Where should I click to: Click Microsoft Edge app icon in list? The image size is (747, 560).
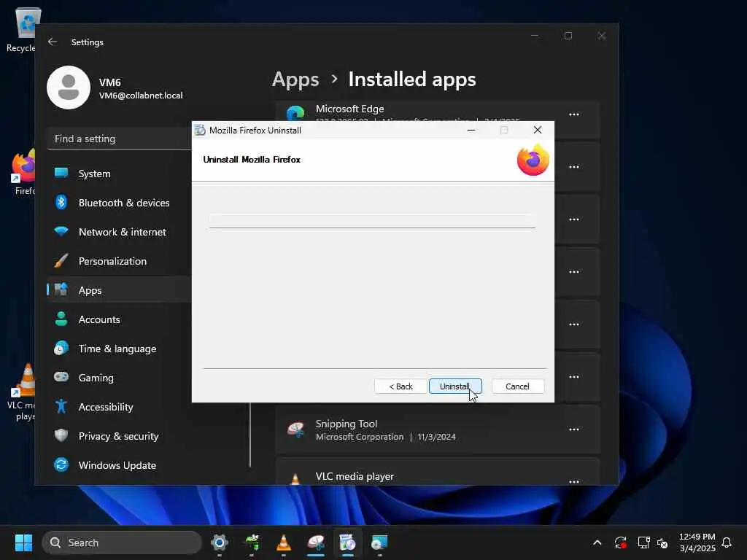click(295, 113)
